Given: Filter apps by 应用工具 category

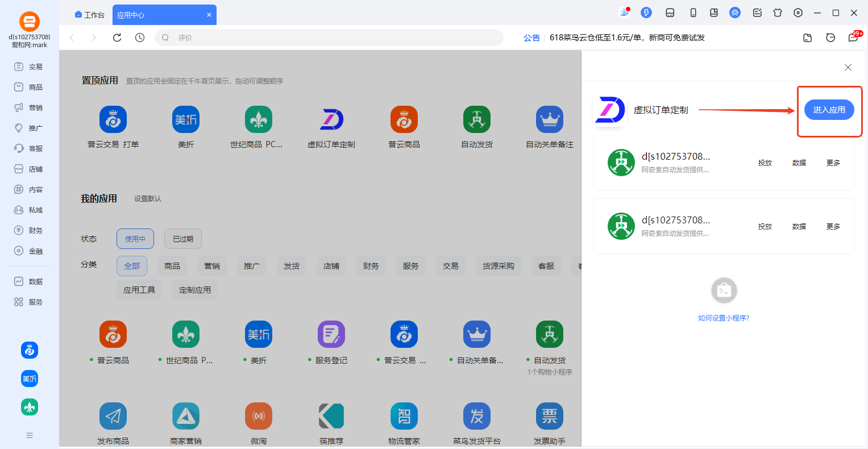Looking at the screenshot, I should pos(139,290).
